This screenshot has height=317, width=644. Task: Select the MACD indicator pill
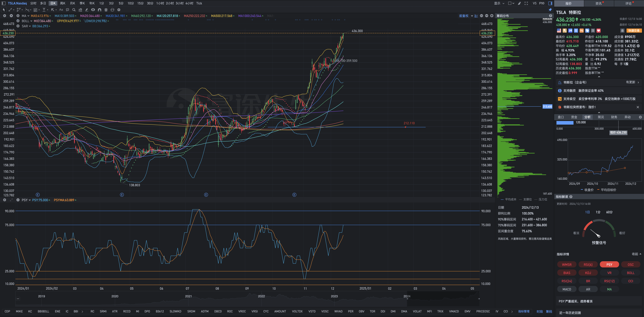(567, 289)
